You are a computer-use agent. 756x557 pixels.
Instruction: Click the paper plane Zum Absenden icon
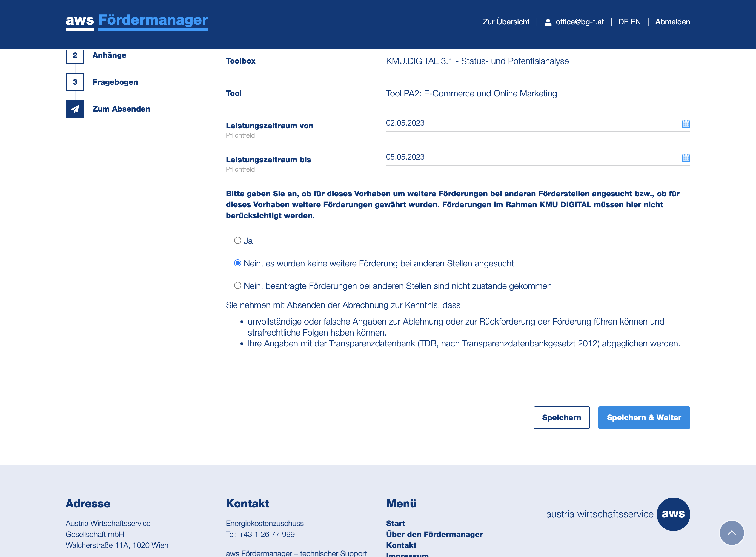pos(75,109)
